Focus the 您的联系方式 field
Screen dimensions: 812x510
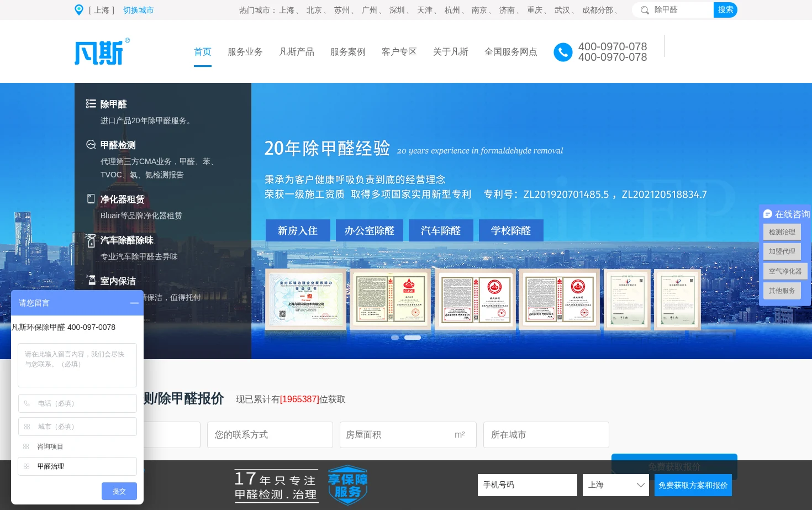coord(270,435)
